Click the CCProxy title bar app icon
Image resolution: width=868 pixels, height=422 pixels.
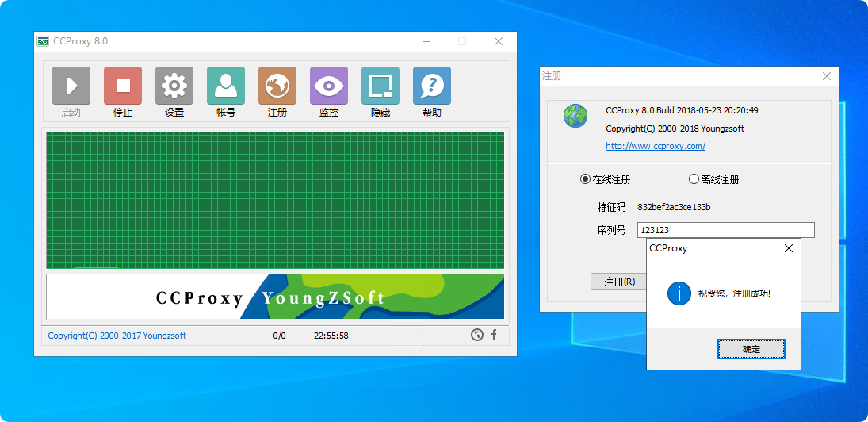point(43,41)
